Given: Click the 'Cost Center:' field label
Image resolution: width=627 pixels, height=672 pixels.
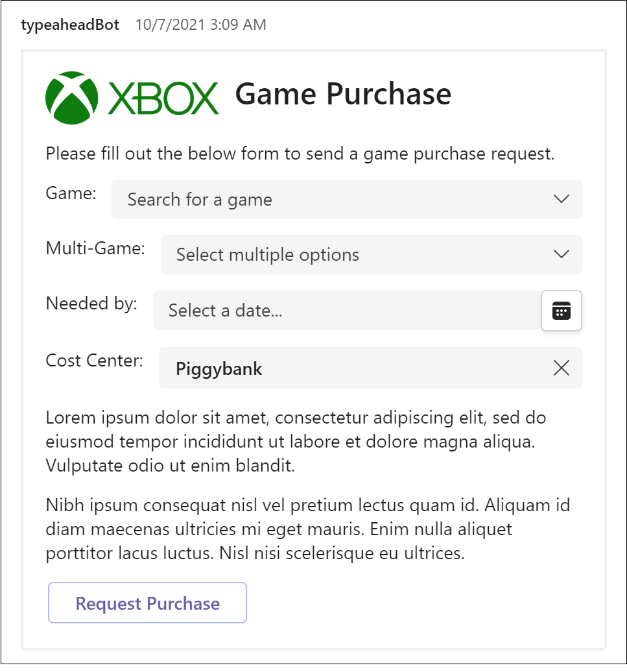Looking at the screenshot, I should tap(94, 361).
